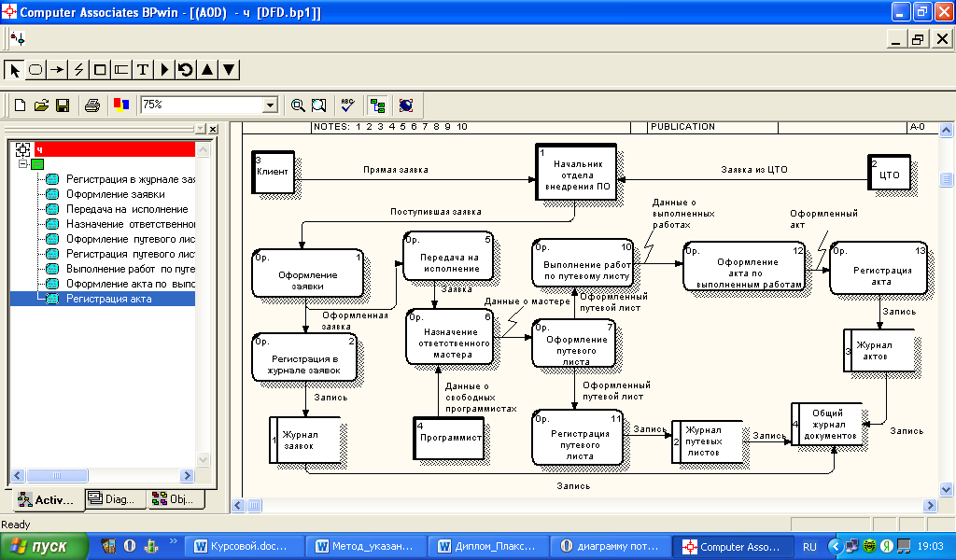
Task: Open the Windows 'пуск' start button
Action: tap(44, 546)
